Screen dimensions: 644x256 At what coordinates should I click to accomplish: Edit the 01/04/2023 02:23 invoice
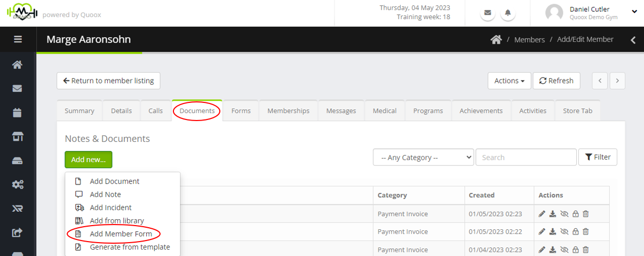click(542, 249)
